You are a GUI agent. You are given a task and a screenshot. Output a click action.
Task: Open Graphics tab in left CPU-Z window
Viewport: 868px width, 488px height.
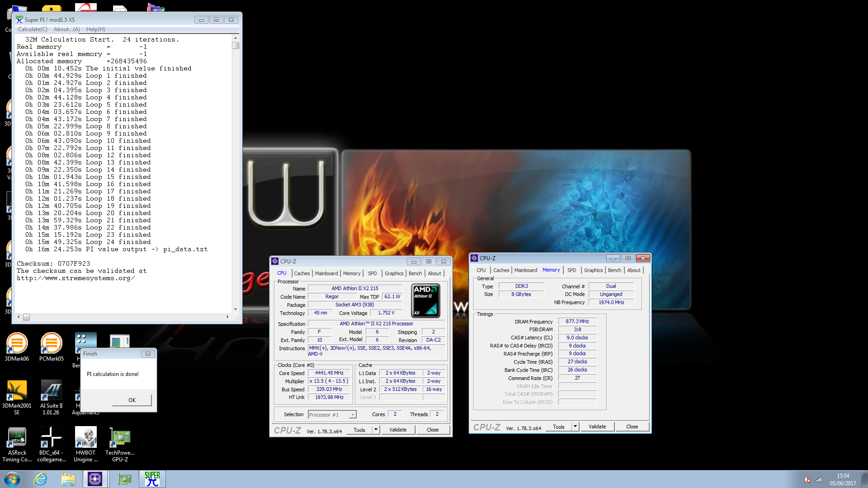[x=394, y=273]
